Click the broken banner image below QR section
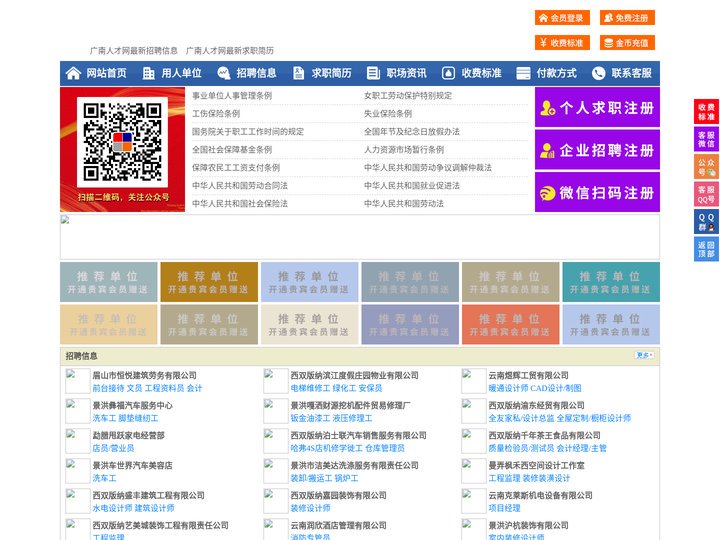720x540 pixels. tap(360, 237)
